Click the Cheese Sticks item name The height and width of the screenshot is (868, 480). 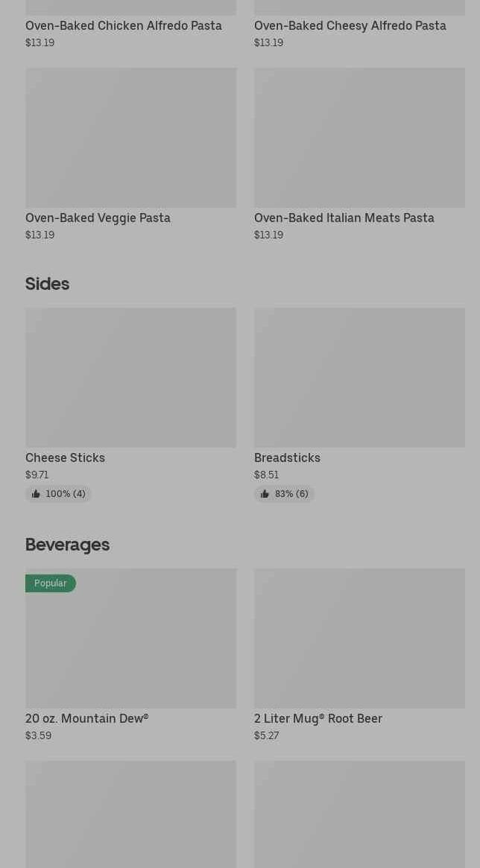(x=65, y=457)
